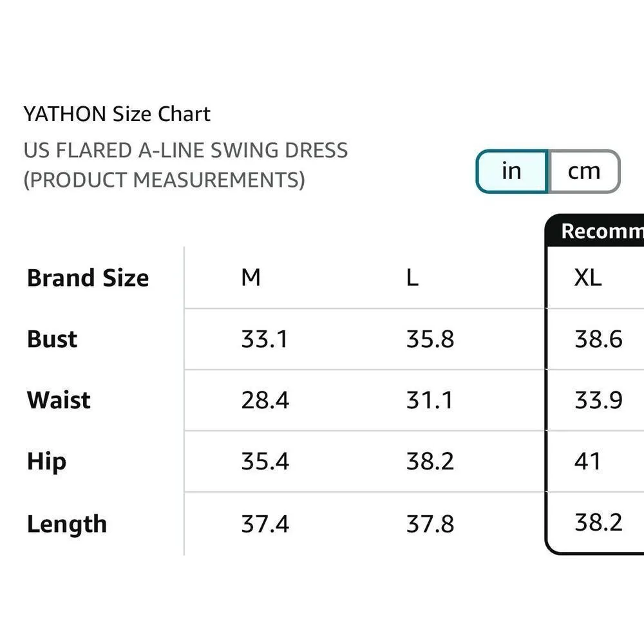Switch measurements to inches with 'in' toggle

tap(511, 171)
